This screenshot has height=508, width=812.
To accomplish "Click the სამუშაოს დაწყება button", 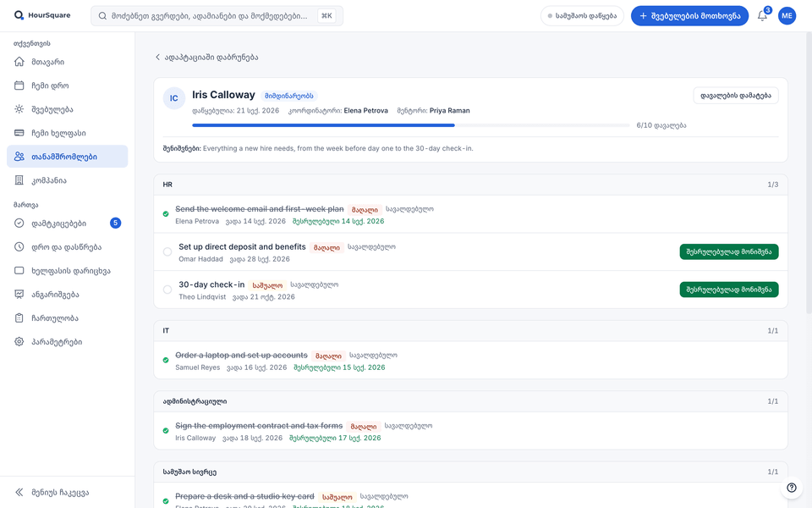I will (582, 15).
